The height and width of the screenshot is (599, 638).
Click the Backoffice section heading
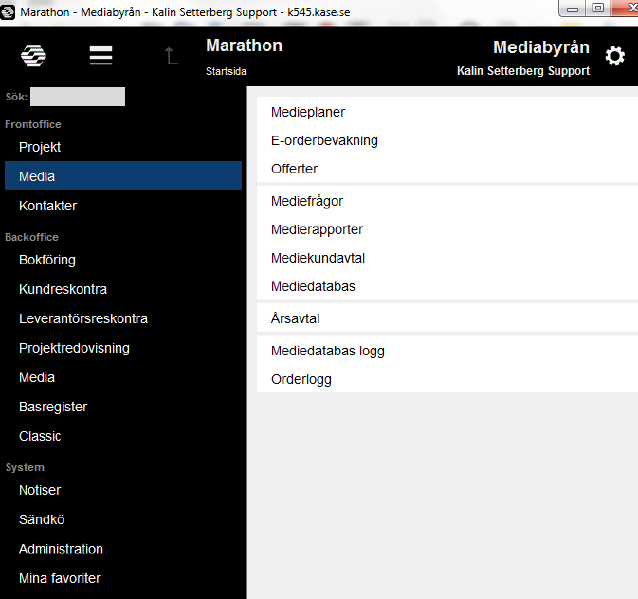click(x=32, y=237)
